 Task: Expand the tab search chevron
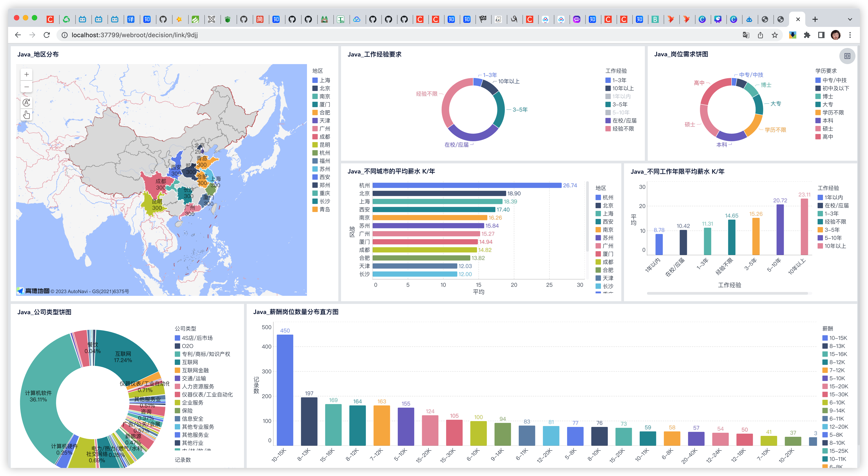point(850,19)
